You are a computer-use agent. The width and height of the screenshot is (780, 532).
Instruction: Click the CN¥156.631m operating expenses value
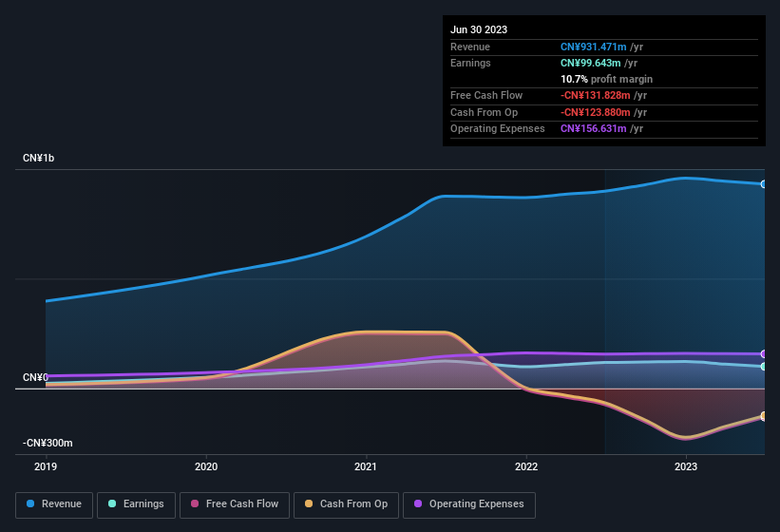[594, 129]
